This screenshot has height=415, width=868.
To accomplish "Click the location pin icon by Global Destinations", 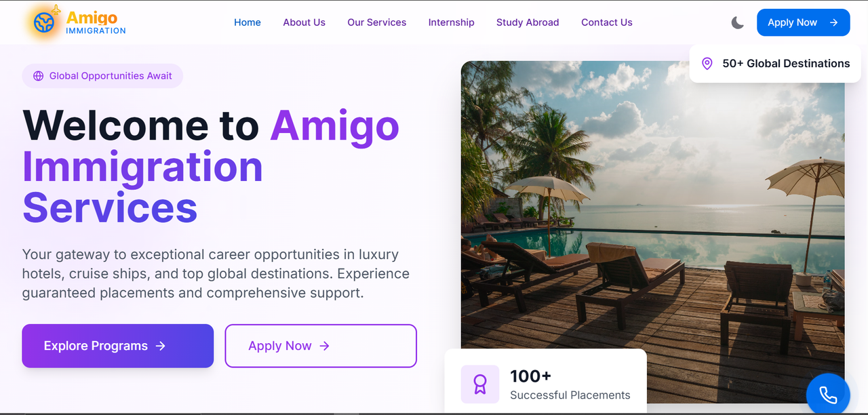I will (707, 64).
